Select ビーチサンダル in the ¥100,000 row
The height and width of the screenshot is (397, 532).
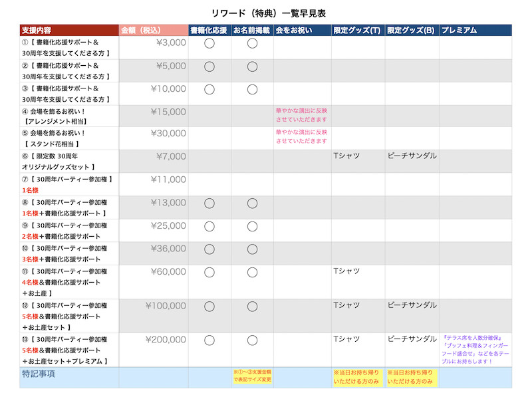point(412,305)
